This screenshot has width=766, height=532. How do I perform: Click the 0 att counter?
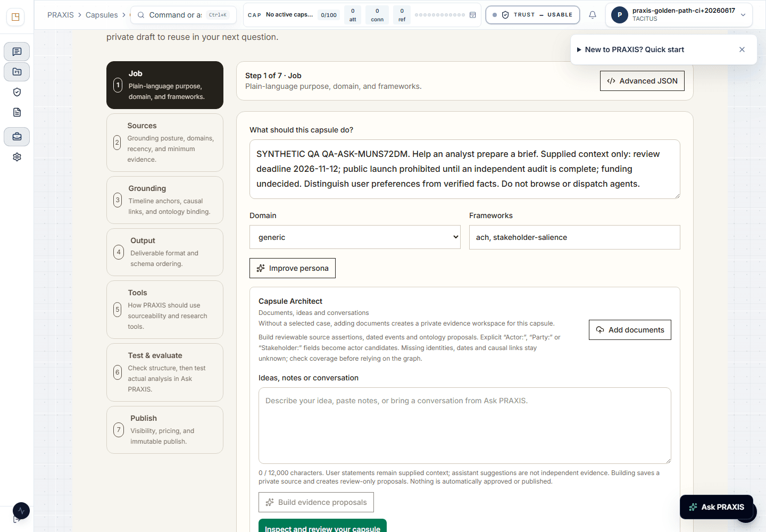353,15
